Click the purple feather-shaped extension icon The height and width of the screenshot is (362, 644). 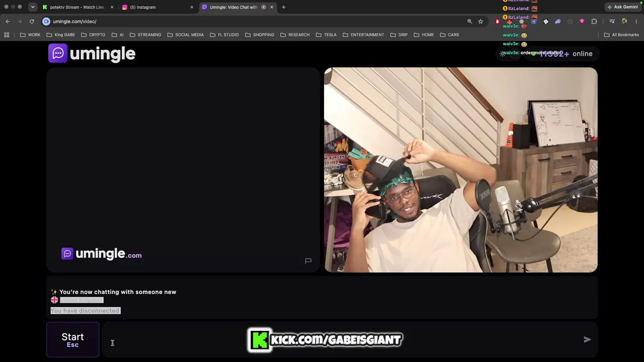click(x=558, y=21)
